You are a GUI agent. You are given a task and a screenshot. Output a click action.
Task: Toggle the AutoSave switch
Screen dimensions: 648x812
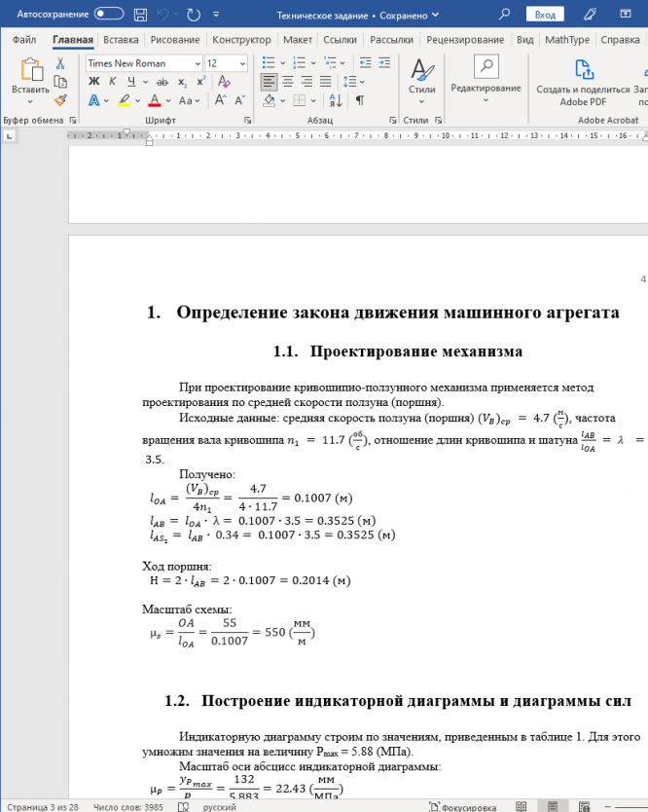(x=109, y=14)
